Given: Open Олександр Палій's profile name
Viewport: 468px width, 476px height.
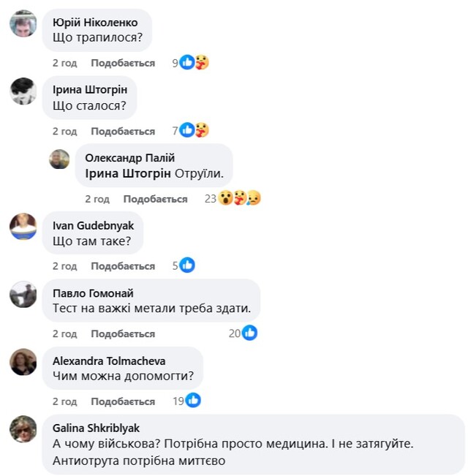Looking at the screenshot, I should [x=130, y=158].
